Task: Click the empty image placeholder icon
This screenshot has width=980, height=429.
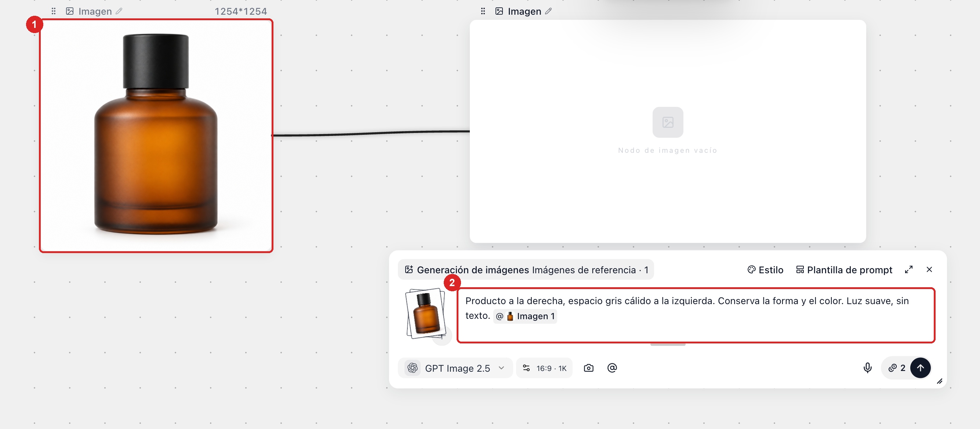Action: (668, 122)
